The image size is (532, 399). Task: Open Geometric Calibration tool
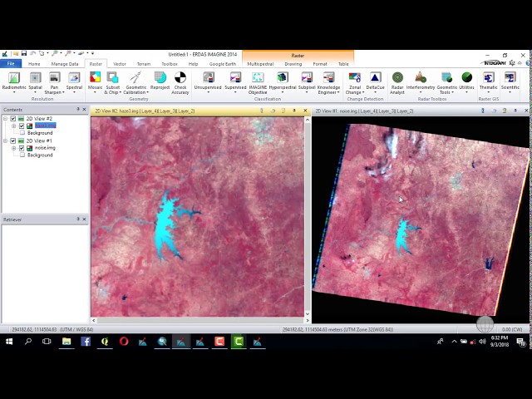pos(136,77)
